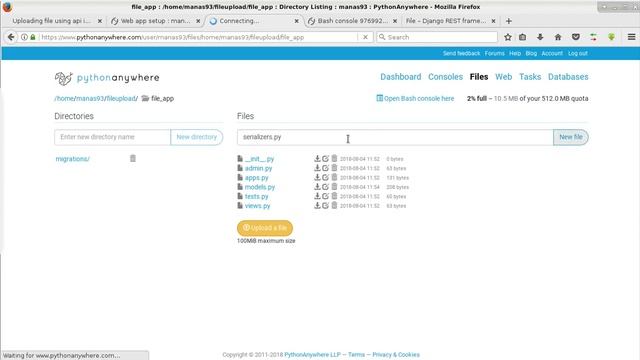This screenshot has height=360, width=640.
Task: Open the Firefox hamburger menu
Action: [x=631, y=37]
